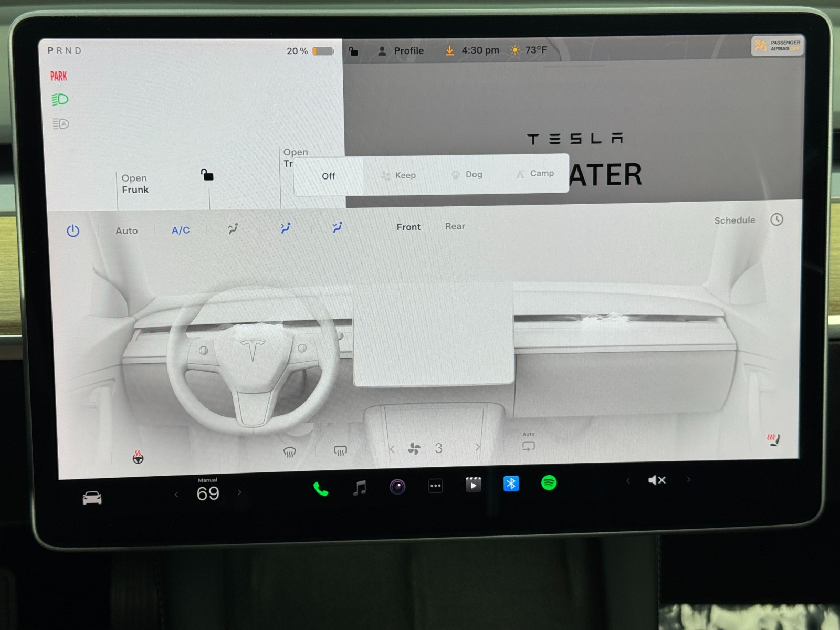This screenshot has height=630, width=840.
Task: Select Dog mode option
Action: pos(467,174)
